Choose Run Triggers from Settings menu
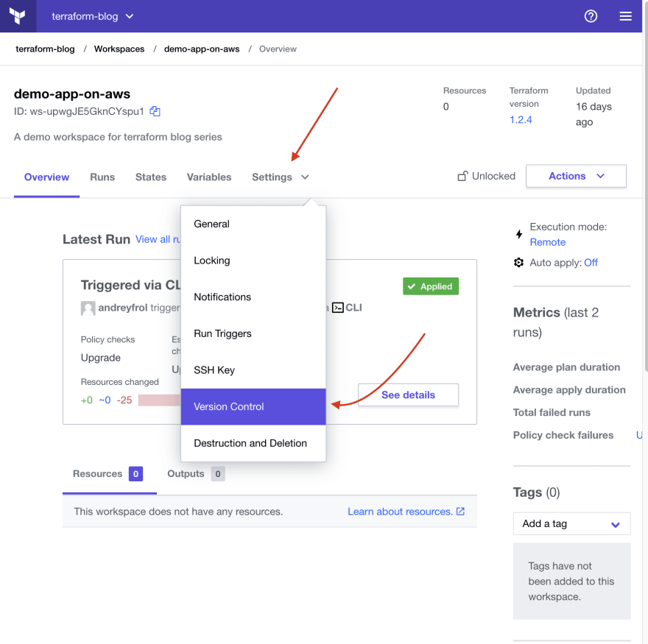Viewport: 648px width, 644px height. (x=253, y=333)
